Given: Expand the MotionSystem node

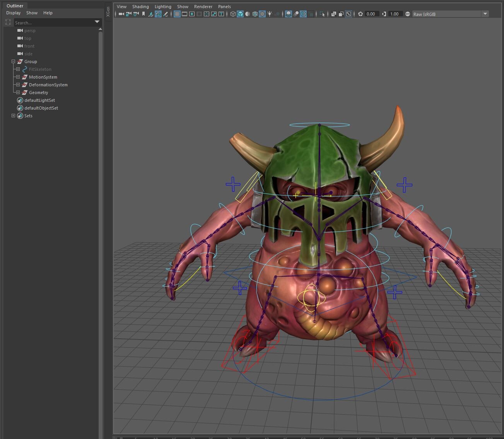Looking at the screenshot, I should [x=18, y=77].
